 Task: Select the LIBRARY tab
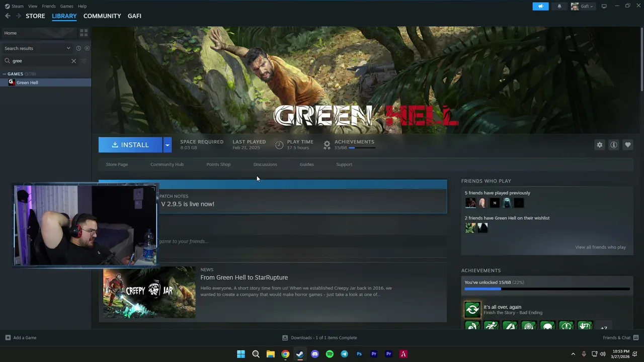coord(64,16)
